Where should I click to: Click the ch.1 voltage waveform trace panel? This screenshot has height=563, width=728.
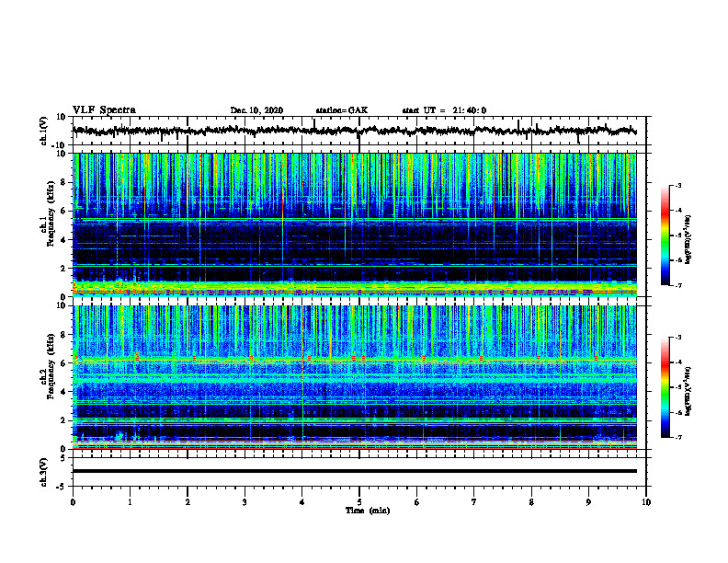[x=359, y=131]
